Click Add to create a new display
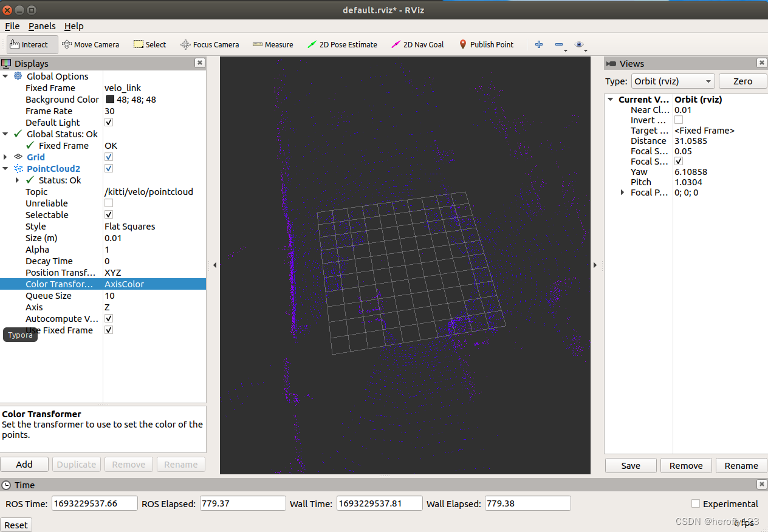 (24, 464)
